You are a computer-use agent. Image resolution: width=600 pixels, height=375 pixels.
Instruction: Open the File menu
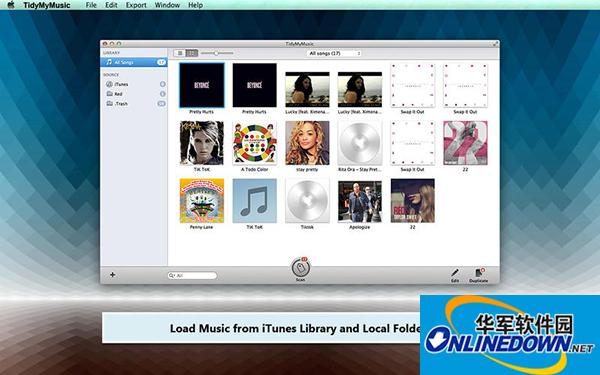(x=91, y=5)
